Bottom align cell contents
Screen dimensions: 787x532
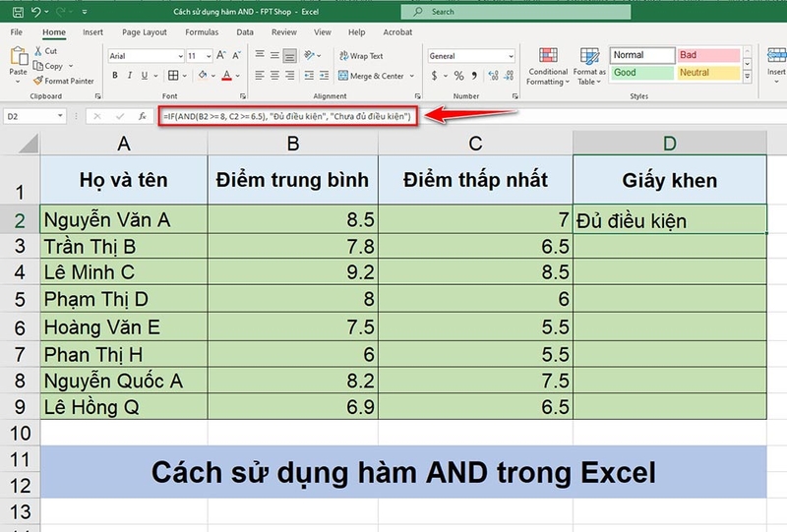pyautogui.click(x=289, y=55)
